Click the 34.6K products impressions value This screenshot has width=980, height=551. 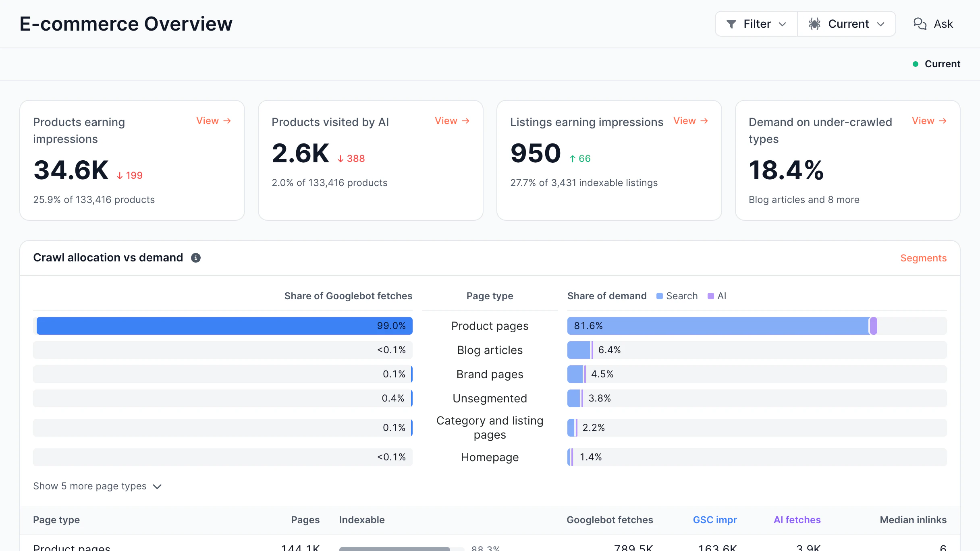(x=71, y=170)
